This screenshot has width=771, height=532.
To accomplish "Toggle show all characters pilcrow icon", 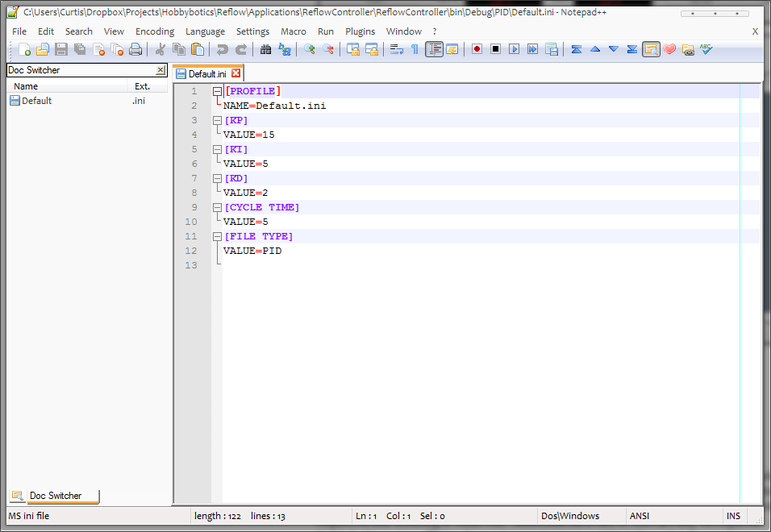I will coord(415,50).
